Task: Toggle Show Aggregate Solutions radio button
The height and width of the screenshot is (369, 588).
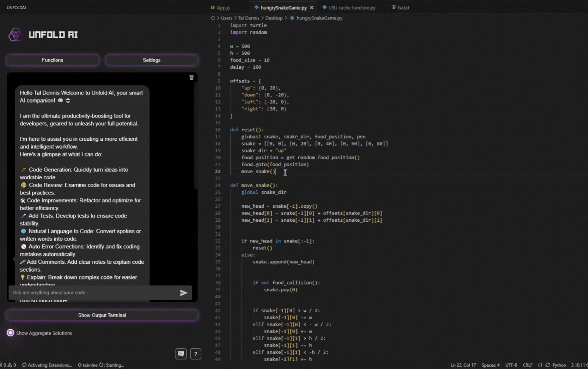Action: [11, 333]
